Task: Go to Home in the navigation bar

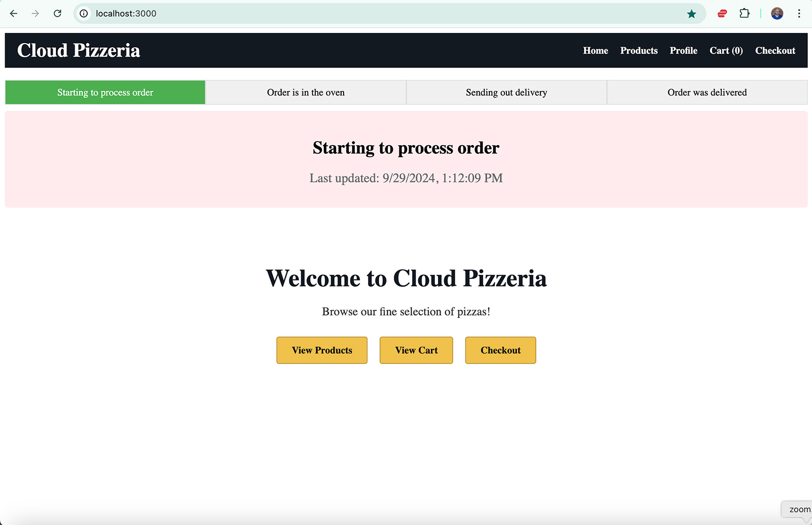Action: coord(595,51)
